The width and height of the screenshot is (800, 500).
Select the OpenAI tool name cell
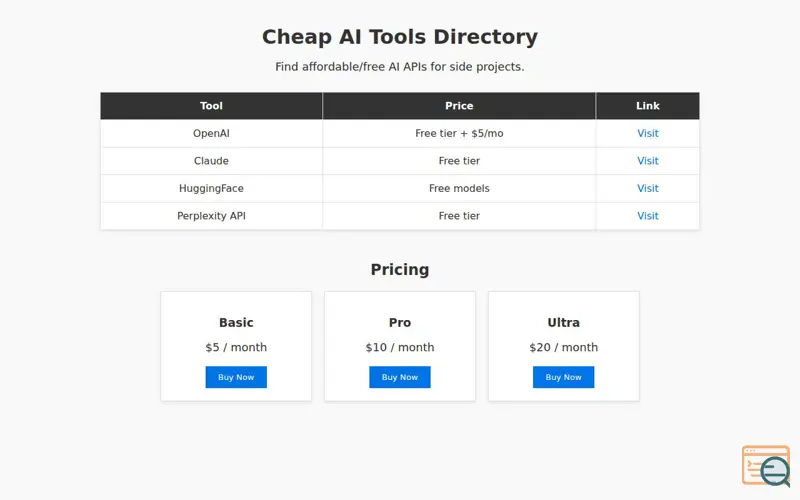click(211, 133)
